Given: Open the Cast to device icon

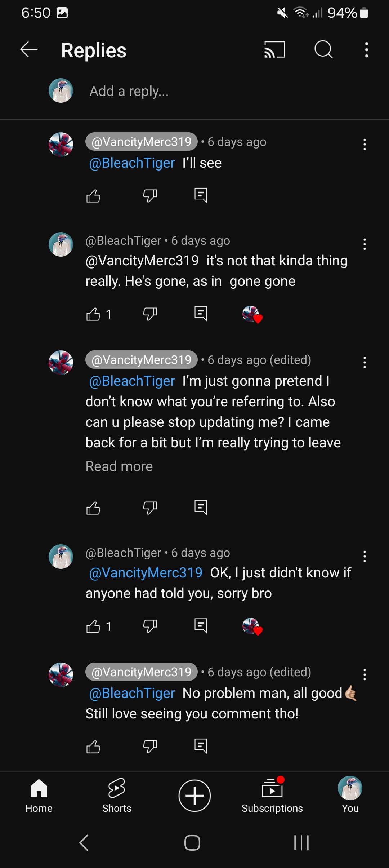Looking at the screenshot, I should click(x=274, y=50).
